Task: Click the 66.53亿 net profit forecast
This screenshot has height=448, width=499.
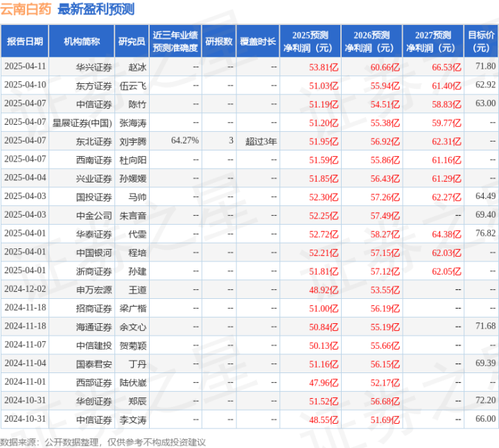Action: point(447,67)
